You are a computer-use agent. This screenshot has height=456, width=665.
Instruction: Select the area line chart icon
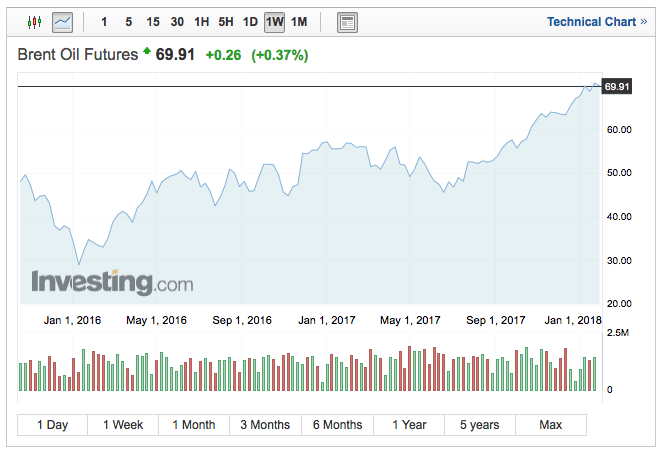[x=62, y=21]
